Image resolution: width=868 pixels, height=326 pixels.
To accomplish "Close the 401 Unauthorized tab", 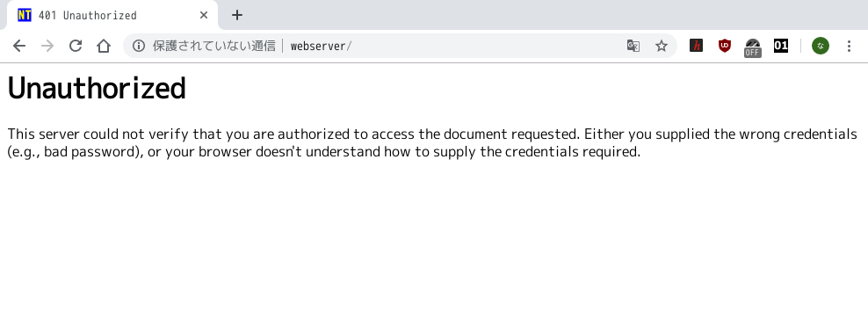I will (x=204, y=16).
